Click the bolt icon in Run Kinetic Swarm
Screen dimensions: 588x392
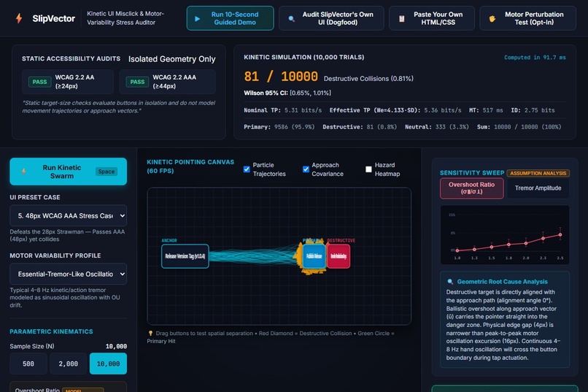coord(23,172)
